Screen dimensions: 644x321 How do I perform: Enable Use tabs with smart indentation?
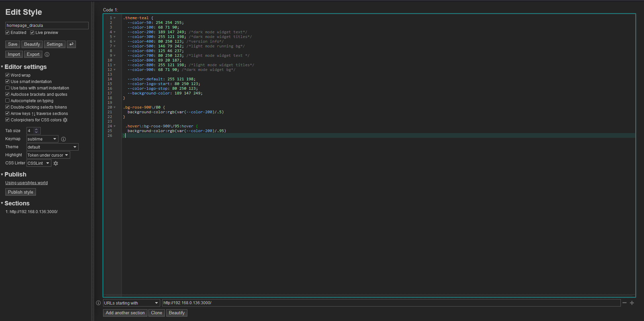pyautogui.click(x=7, y=88)
